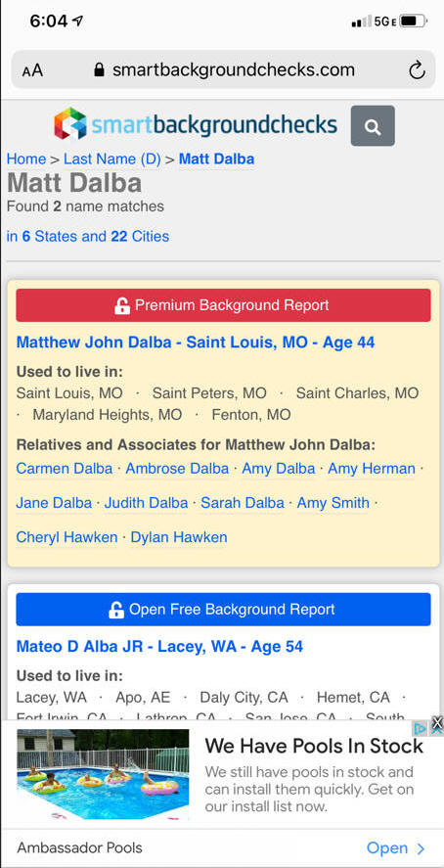Image resolution: width=444 pixels, height=868 pixels.
Task: View relative Carmen Dalba
Action: [65, 469]
